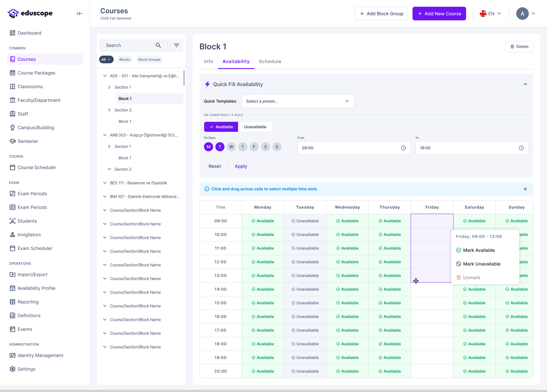Image resolution: width=547 pixels, height=392 pixels.
Task: Switch to the Info tab
Action: coord(209,62)
